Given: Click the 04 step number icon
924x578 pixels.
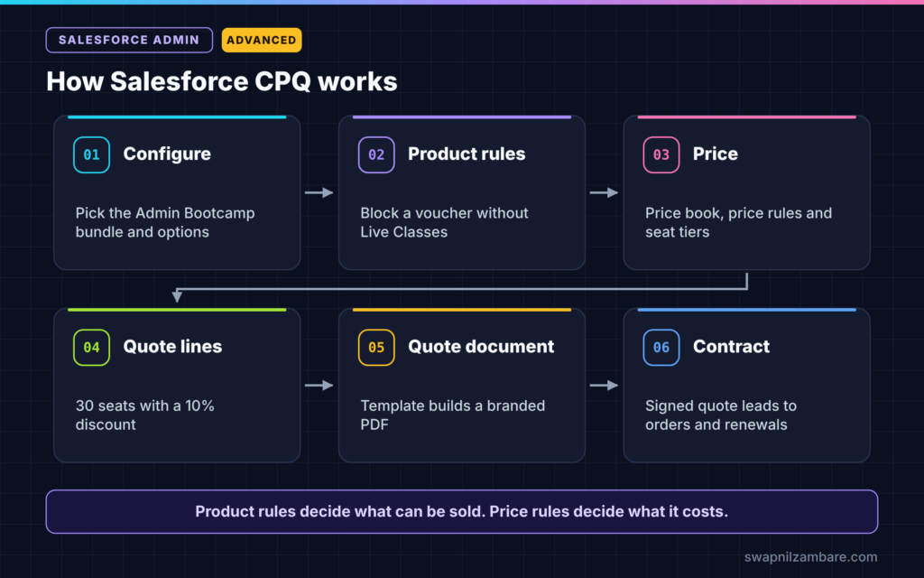Looking at the screenshot, I should pyautogui.click(x=91, y=348).
